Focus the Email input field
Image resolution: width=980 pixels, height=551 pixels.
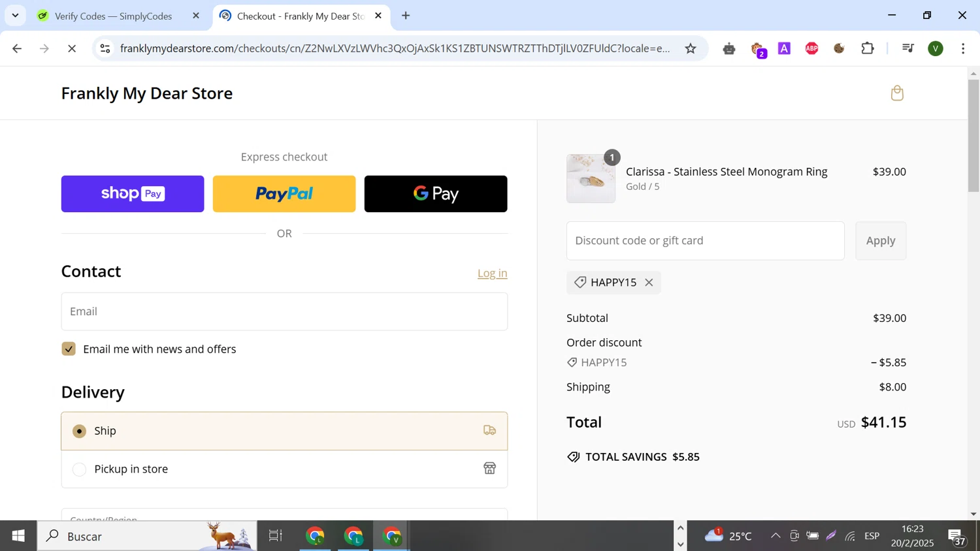tap(284, 311)
